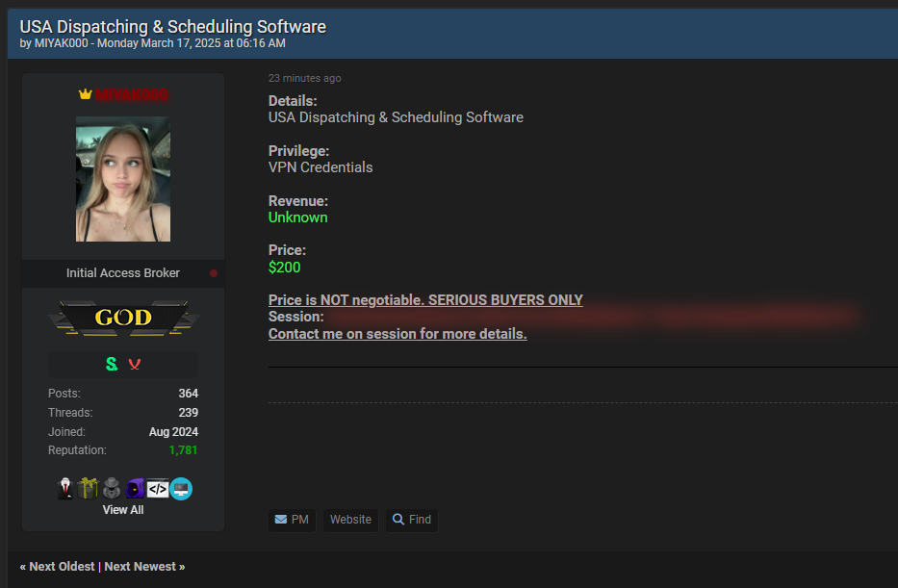Go to the Next Newest thread

click(x=142, y=567)
